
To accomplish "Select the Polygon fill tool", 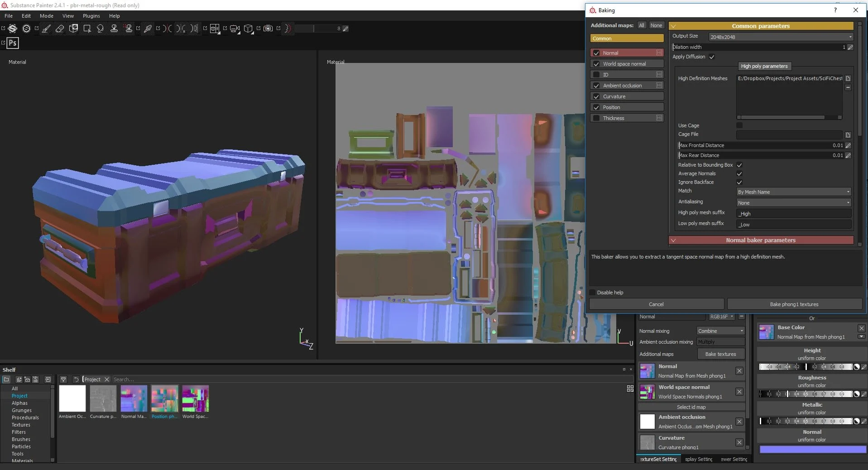I will coord(87,29).
